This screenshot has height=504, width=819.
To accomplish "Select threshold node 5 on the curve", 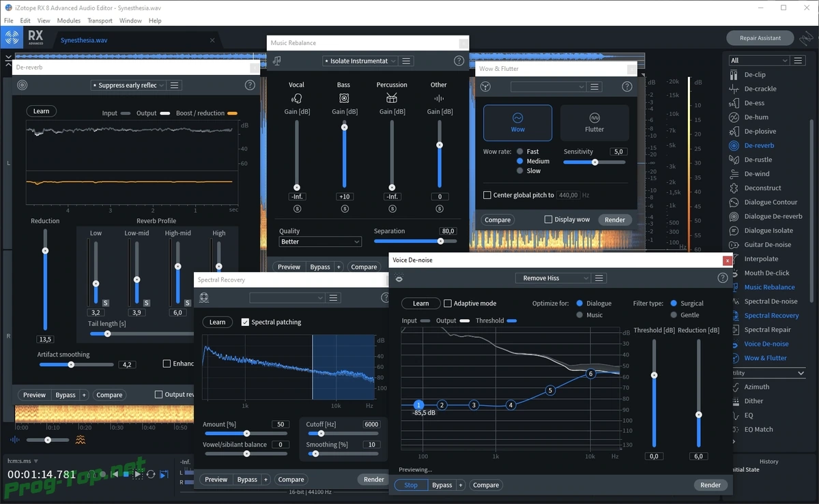I will [550, 391].
